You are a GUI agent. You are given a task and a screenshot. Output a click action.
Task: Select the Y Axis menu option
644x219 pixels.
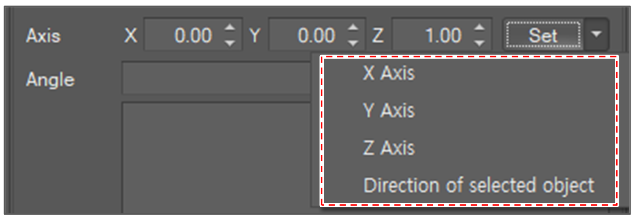tap(389, 111)
